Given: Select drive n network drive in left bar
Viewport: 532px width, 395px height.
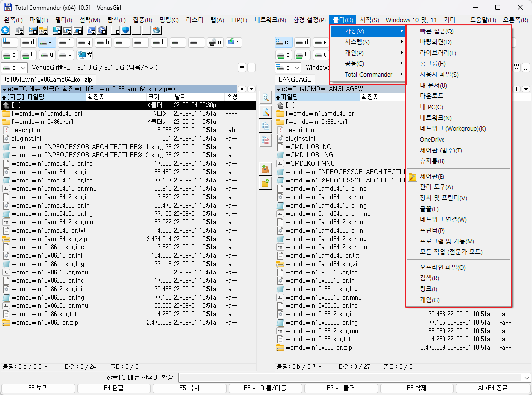Looking at the screenshot, I should pos(215,42).
